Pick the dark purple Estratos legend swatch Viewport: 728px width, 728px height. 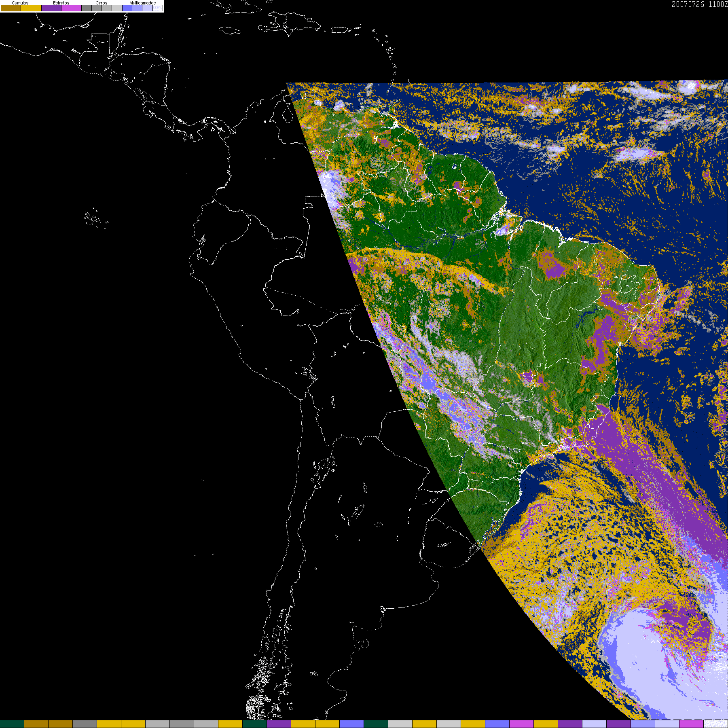pyautogui.click(x=51, y=8)
